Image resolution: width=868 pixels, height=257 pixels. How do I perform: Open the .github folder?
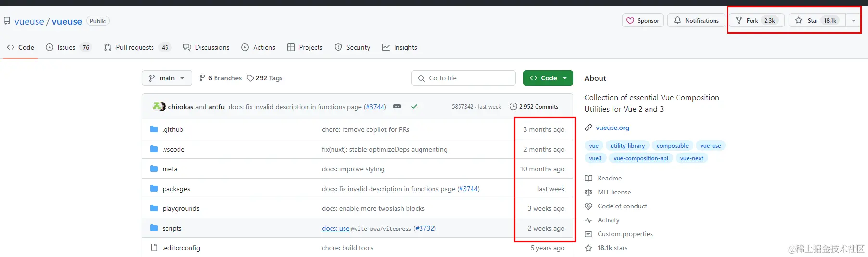click(173, 129)
